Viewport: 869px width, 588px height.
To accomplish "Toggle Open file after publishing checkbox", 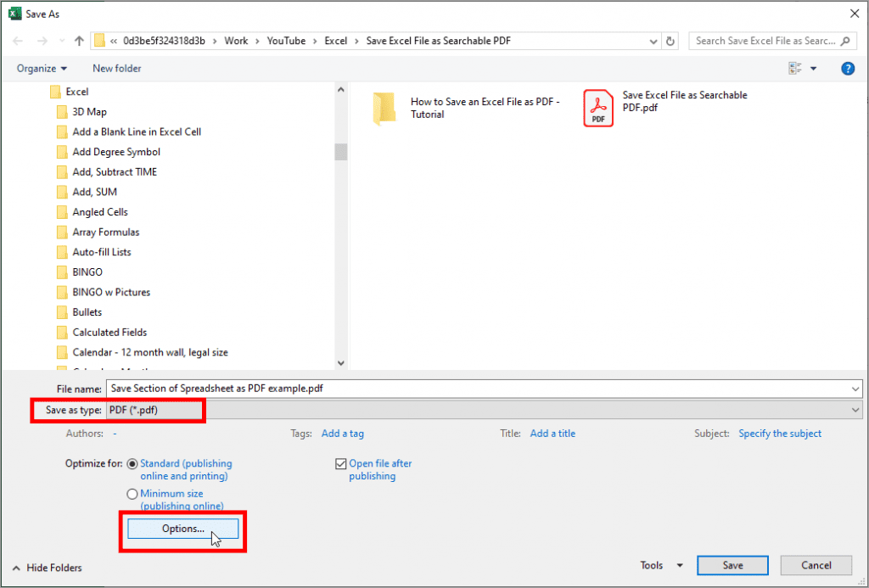I will pyautogui.click(x=341, y=464).
